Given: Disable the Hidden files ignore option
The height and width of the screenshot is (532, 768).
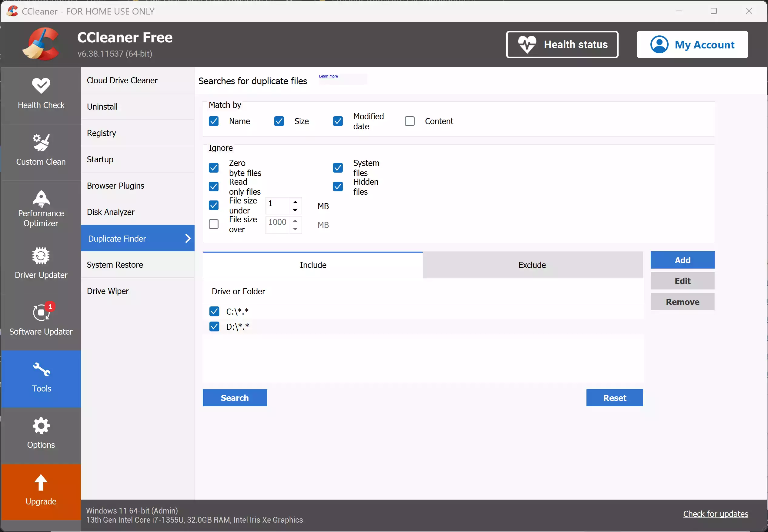Looking at the screenshot, I should (x=338, y=186).
